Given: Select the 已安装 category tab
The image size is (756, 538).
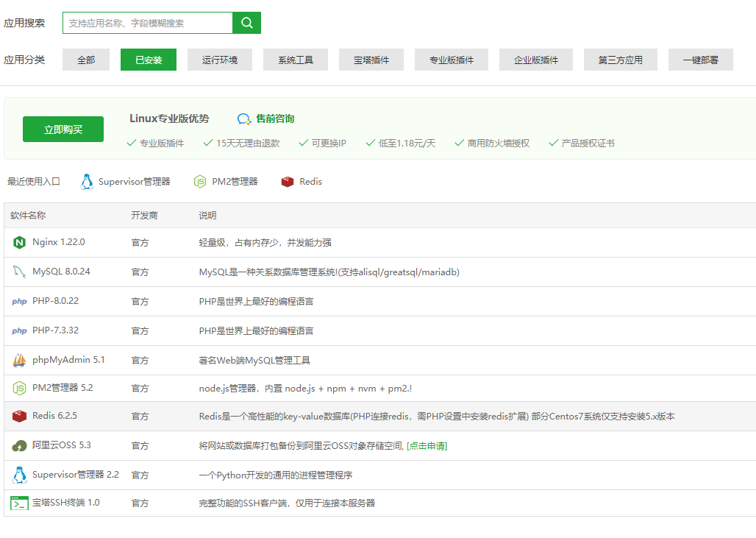Looking at the screenshot, I should 149,60.
